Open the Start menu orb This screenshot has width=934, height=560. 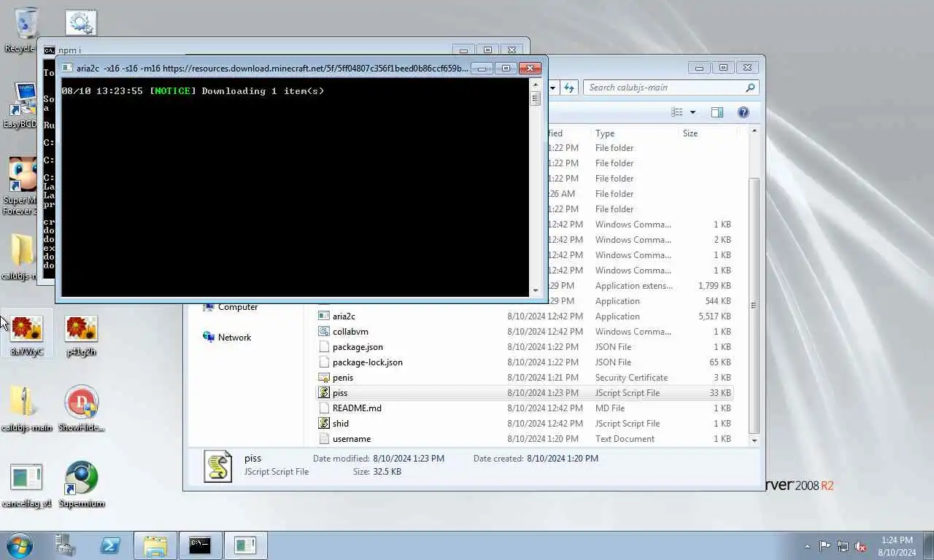point(19,545)
